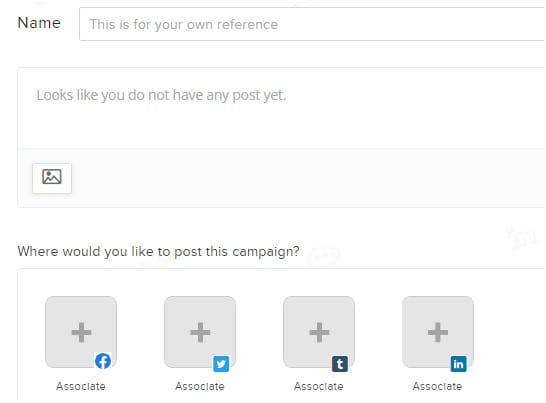Click the Twitter bird badge

[x=221, y=364]
